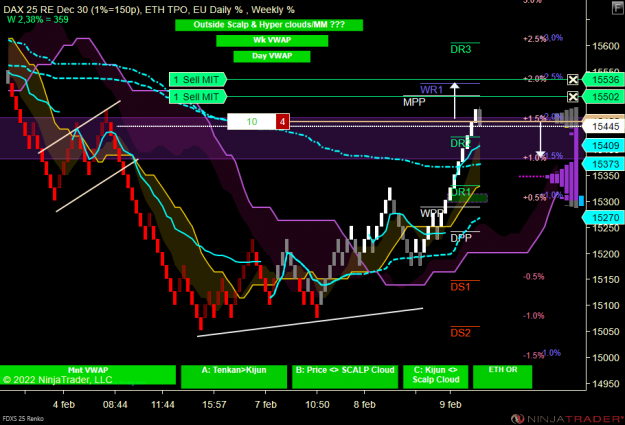This screenshot has height=425, width=625.
Task: Click the 9 feb date on time axis
Action: click(450, 405)
